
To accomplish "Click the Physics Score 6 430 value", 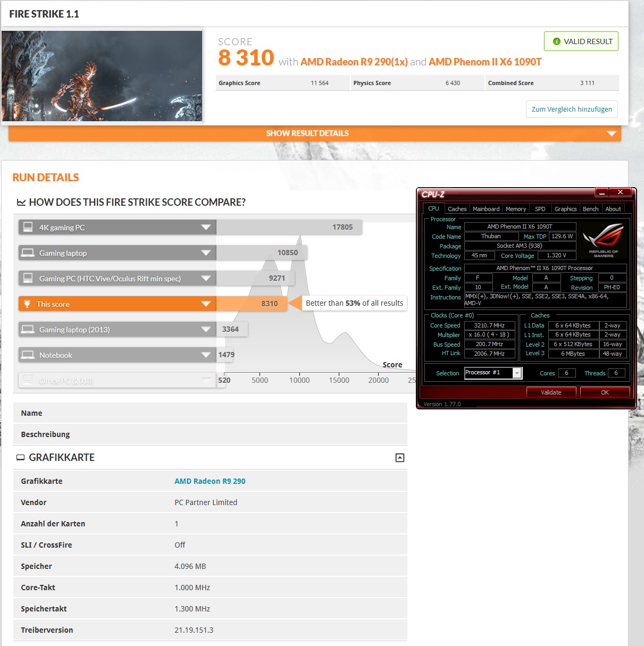I will (453, 83).
